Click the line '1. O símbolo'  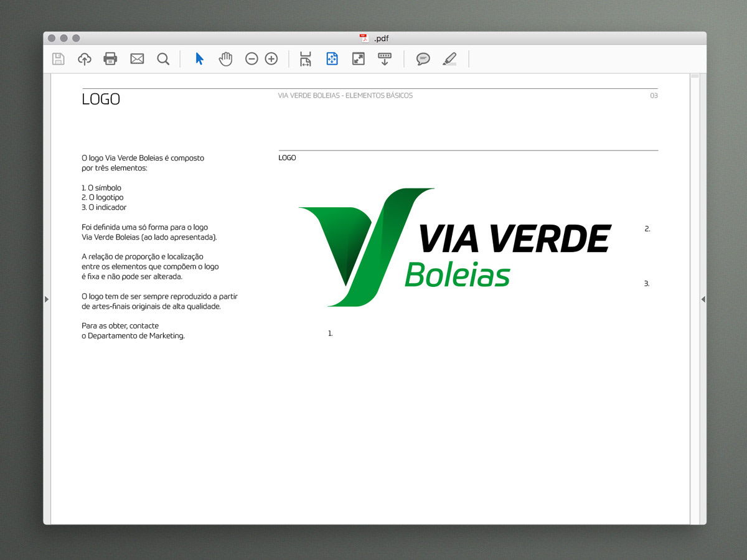(x=101, y=188)
